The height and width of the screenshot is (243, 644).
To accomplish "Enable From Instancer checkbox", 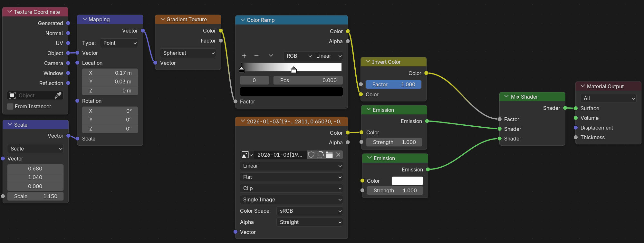I will [x=10, y=106].
